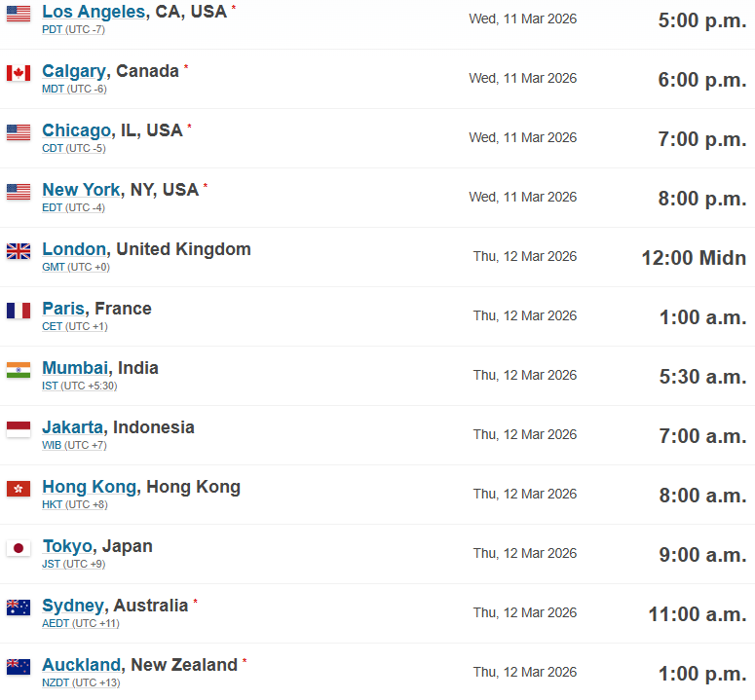This screenshot has width=755, height=700.
Task: Click the AEDT time zone abbreviation link
Action: 56,624
